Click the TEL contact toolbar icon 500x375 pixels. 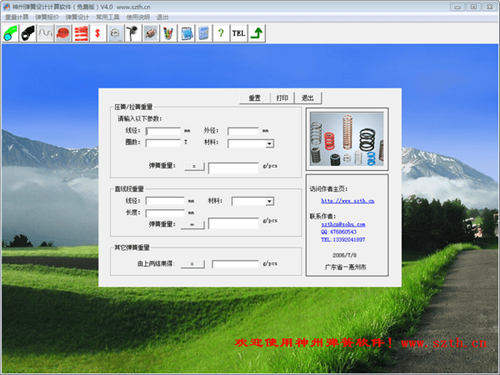[x=239, y=33]
